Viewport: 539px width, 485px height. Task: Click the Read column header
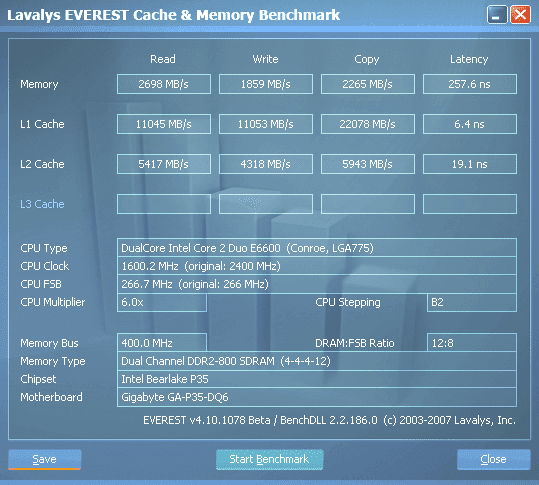point(163,59)
